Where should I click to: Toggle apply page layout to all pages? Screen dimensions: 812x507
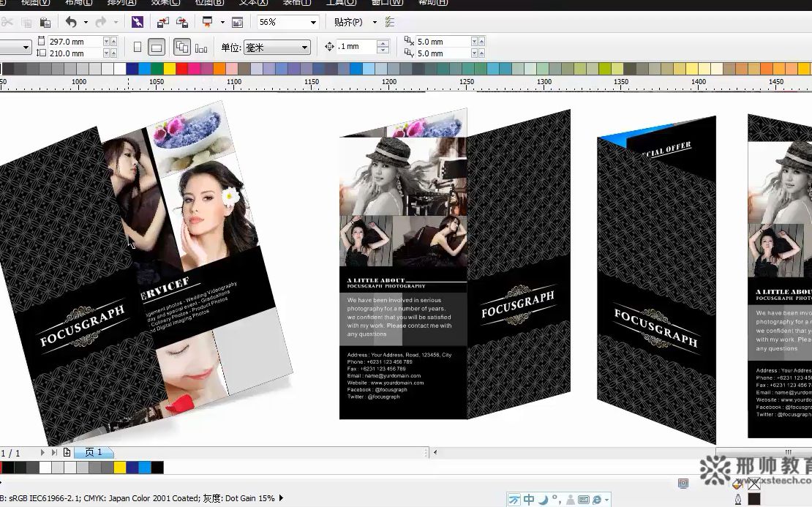point(182,46)
